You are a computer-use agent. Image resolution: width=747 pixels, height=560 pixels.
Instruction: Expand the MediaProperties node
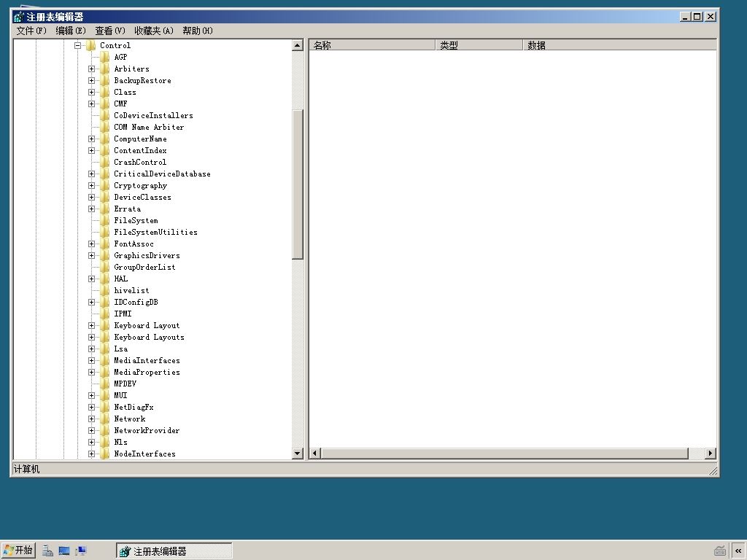tap(91, 372)
